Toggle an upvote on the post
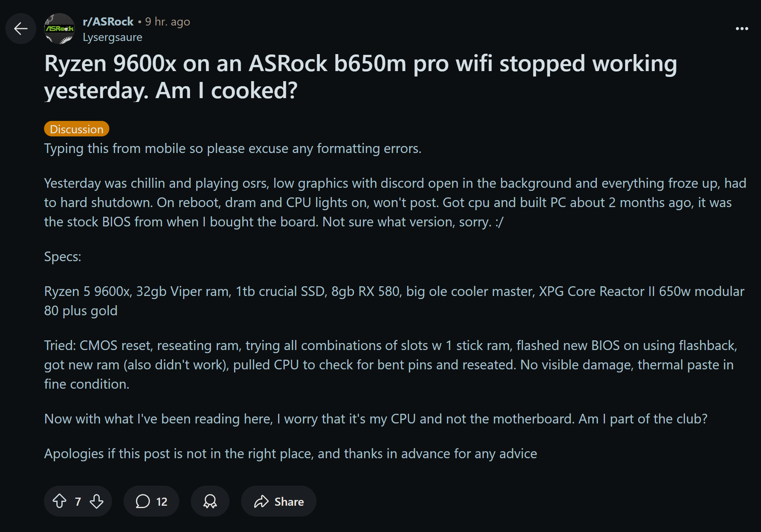Viewport: 761px width, 532px height. 59,501
